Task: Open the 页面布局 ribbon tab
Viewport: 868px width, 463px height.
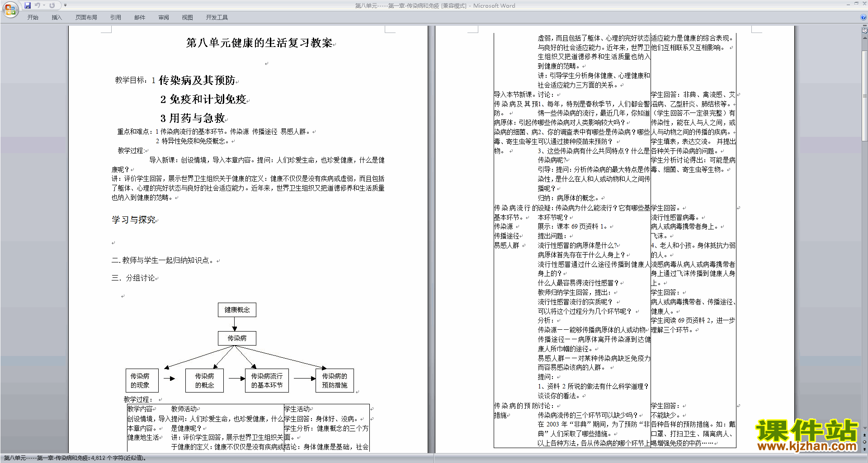Action: [x=86, y=17]
